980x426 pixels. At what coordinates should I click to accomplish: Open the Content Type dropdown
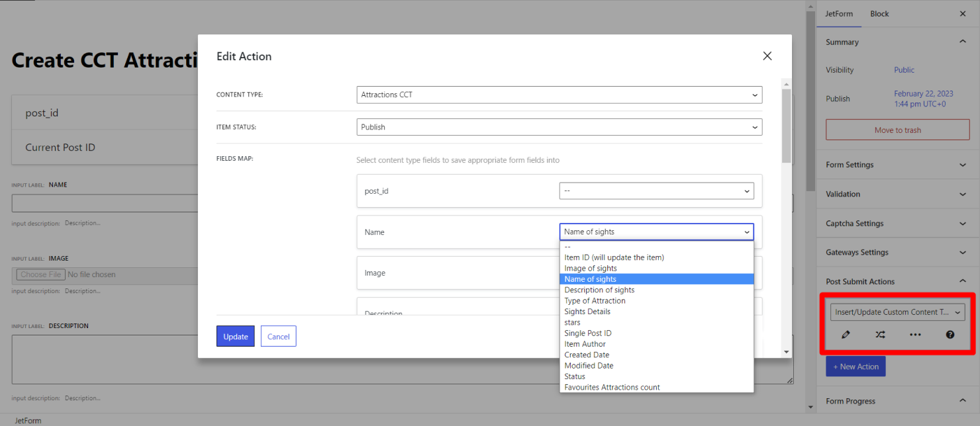click(559, 95)
